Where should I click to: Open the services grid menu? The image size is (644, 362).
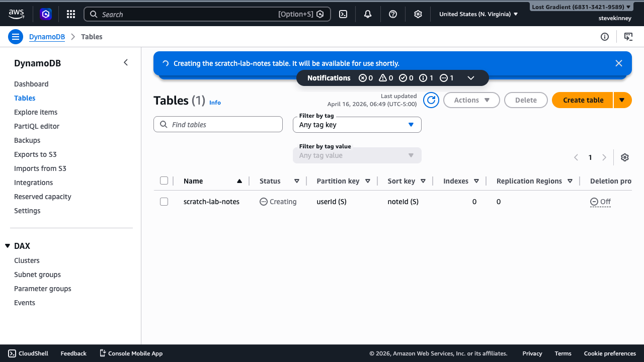pyautogui.click(x=71, y=14)
